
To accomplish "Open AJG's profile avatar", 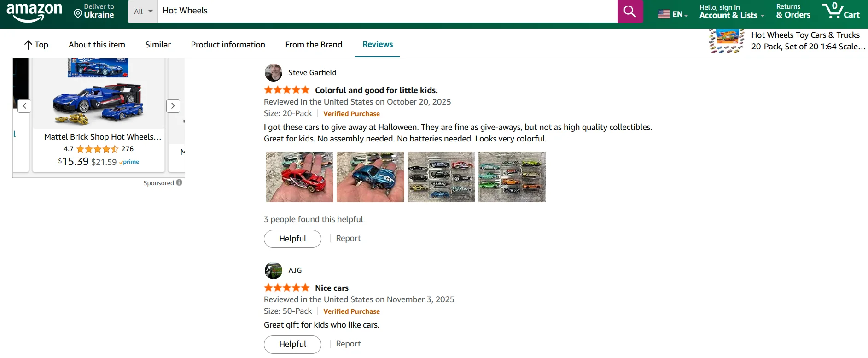I will [274, 270].
